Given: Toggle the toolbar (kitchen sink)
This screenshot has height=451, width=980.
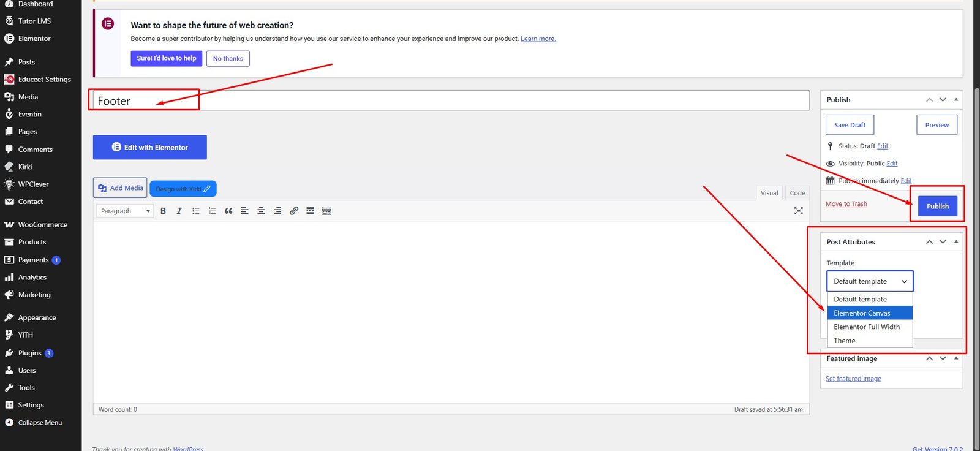Looking at the screenshot, I should [326, 211].
